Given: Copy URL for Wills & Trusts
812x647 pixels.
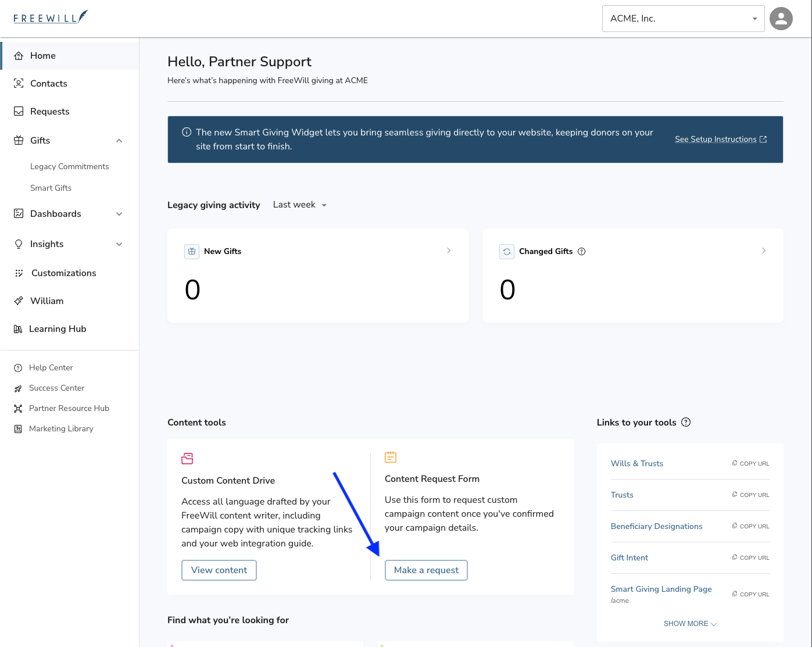Looking at the screenshot, I should tap(750, 464).
